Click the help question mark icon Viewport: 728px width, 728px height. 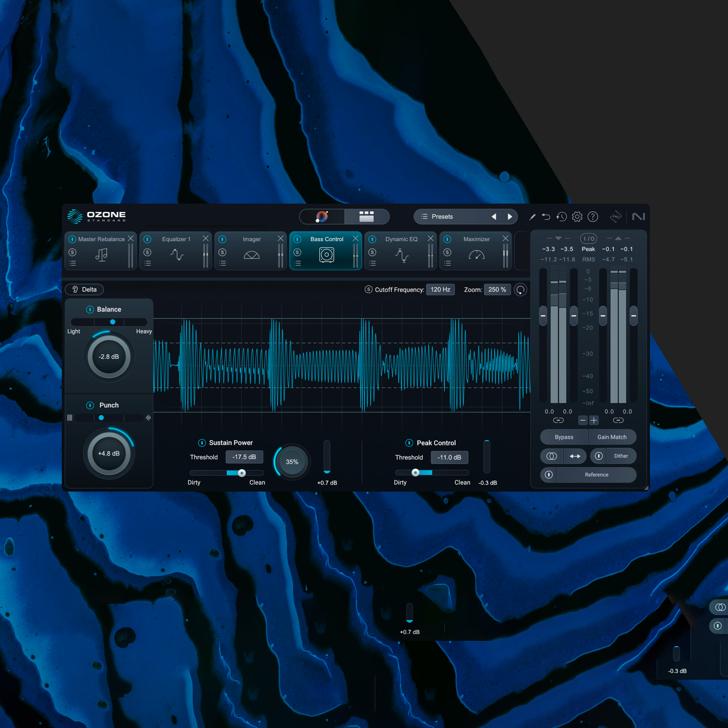click(x=593, y=217)
